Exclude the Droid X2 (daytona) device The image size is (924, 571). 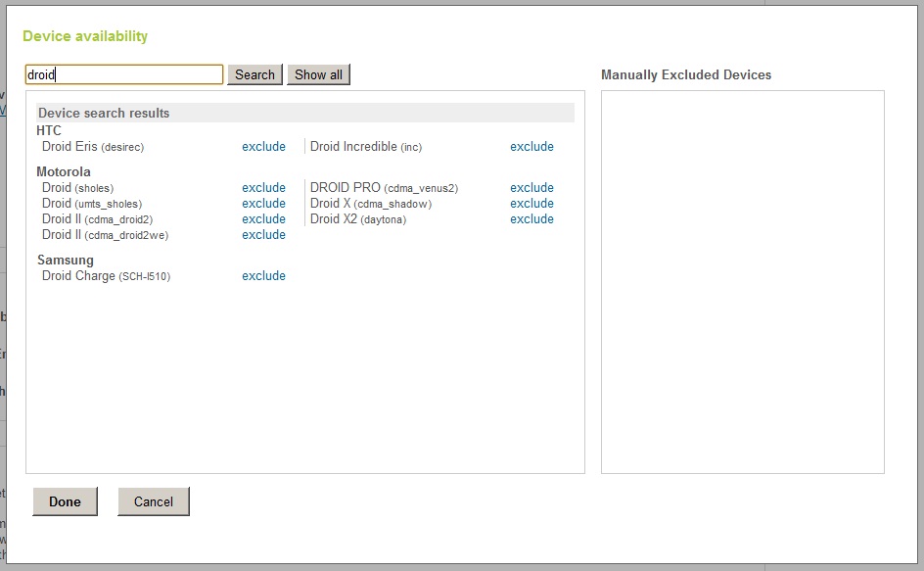(x=531, y=218)
